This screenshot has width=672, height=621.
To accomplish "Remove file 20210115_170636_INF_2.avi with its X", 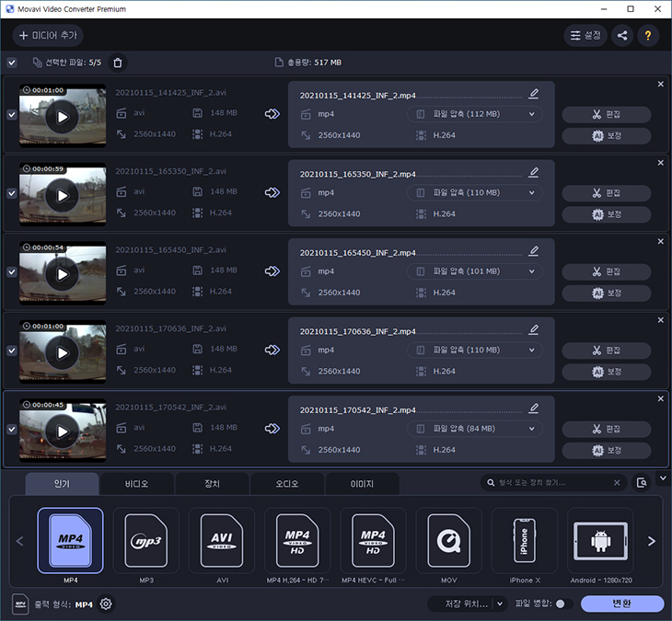I will coord(660,320).
